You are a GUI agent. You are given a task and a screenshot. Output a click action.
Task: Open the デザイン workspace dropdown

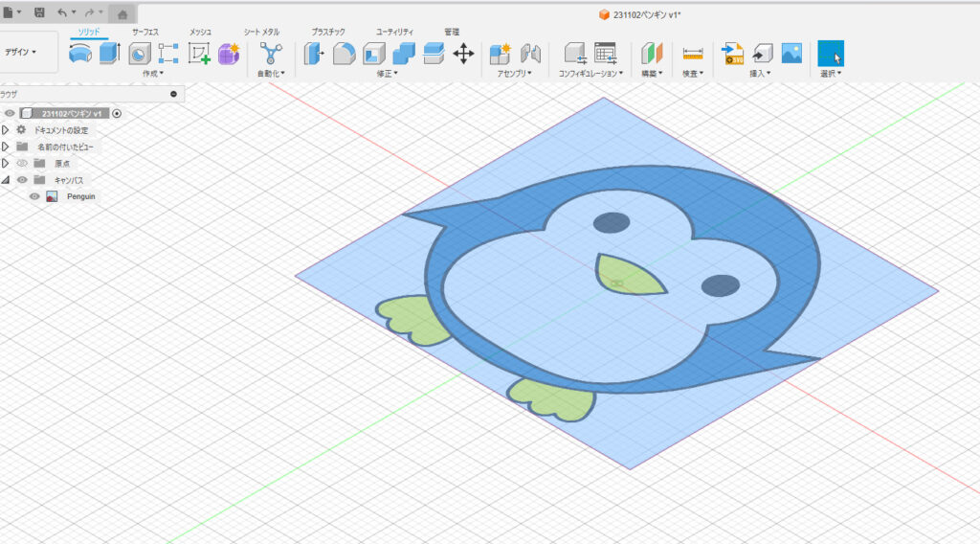(21, 52)
